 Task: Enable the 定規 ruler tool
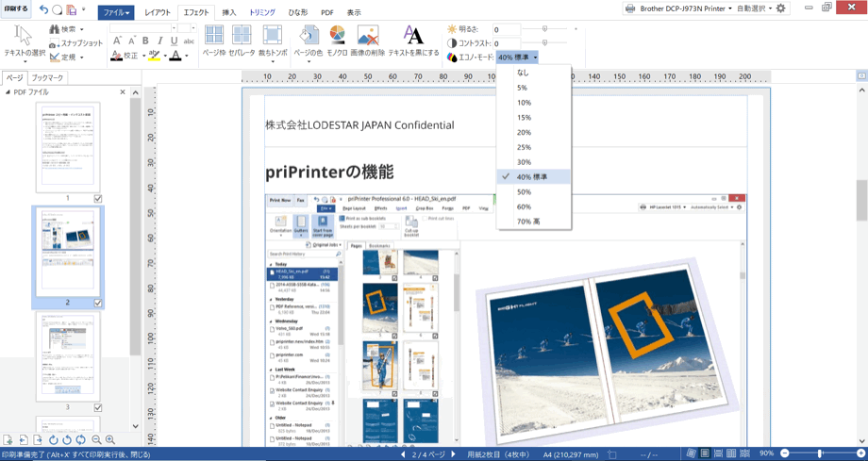(x=66, y=57)
